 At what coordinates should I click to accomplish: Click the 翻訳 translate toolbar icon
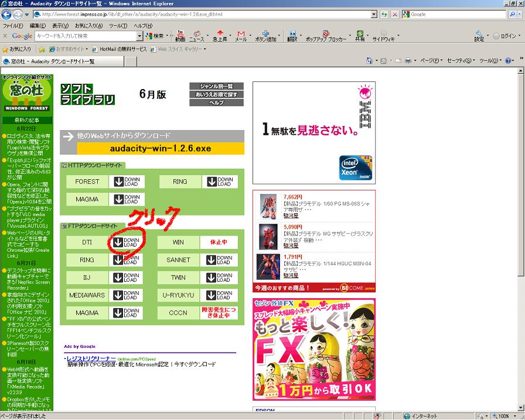[292, 36]
